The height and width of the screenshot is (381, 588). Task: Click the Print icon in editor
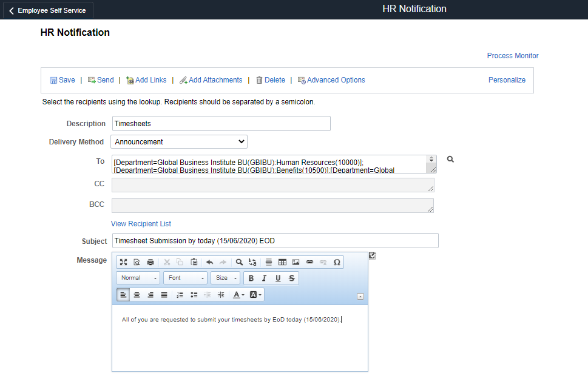[150, 262]
